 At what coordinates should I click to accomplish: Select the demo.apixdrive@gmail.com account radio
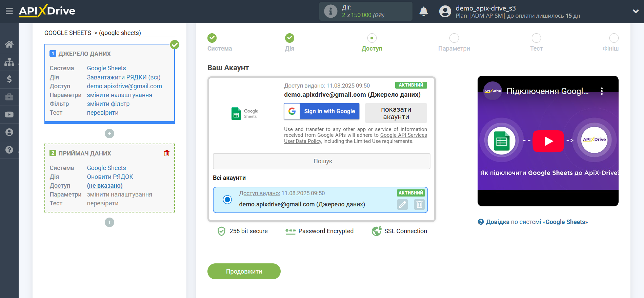click(x=227, y=200)
